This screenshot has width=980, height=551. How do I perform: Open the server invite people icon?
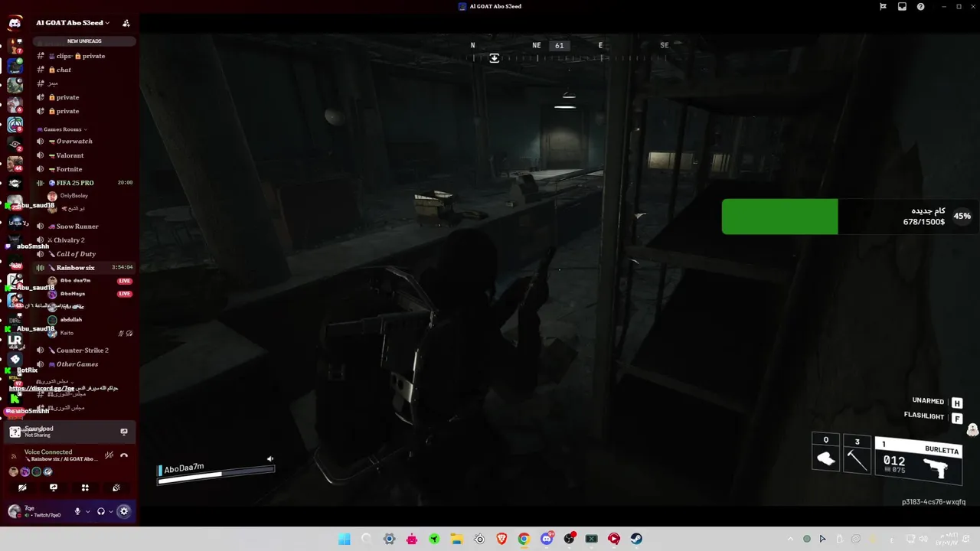coord(126,23)
